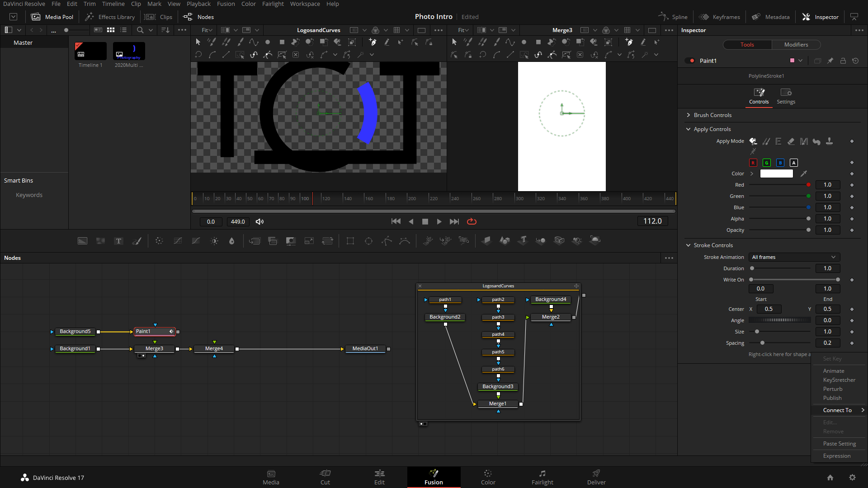Open Media Pool search

[140, 30]
